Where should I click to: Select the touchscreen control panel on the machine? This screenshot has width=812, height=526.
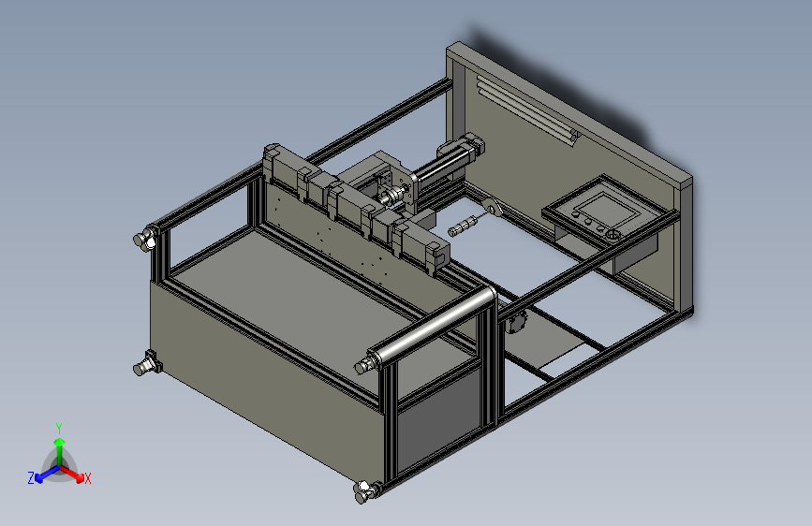(606, 209)
